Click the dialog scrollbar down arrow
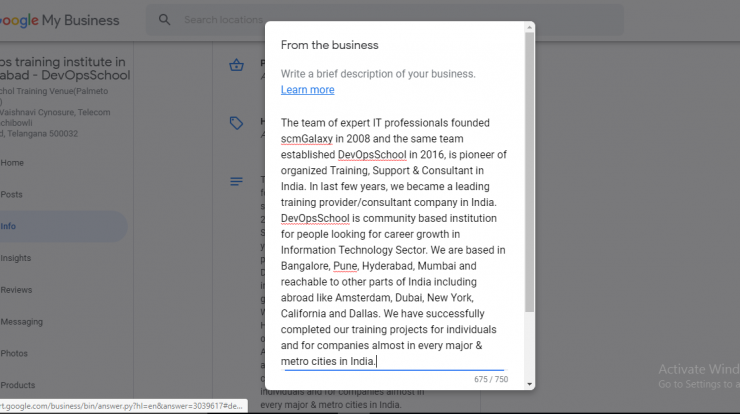 [530, 384]
